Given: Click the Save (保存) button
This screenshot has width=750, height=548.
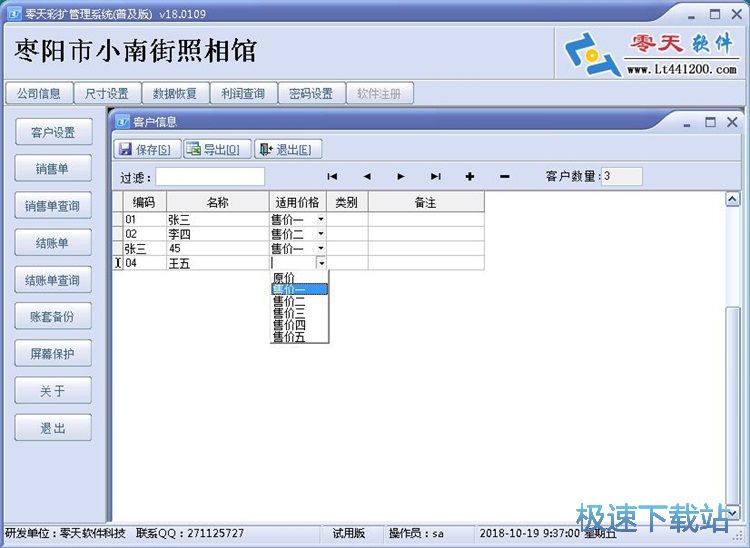Looking at the screenshot, I should click(x=147, y=149).
